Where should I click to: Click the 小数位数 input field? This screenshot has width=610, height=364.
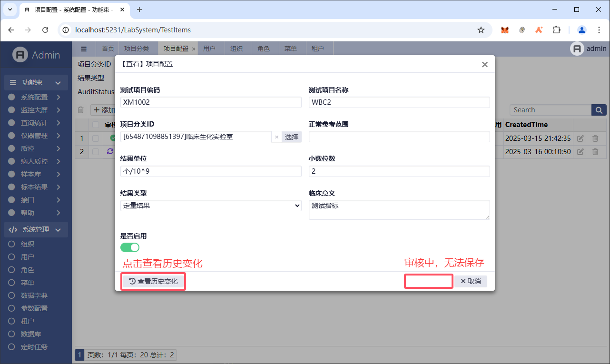tap(399, 171)
